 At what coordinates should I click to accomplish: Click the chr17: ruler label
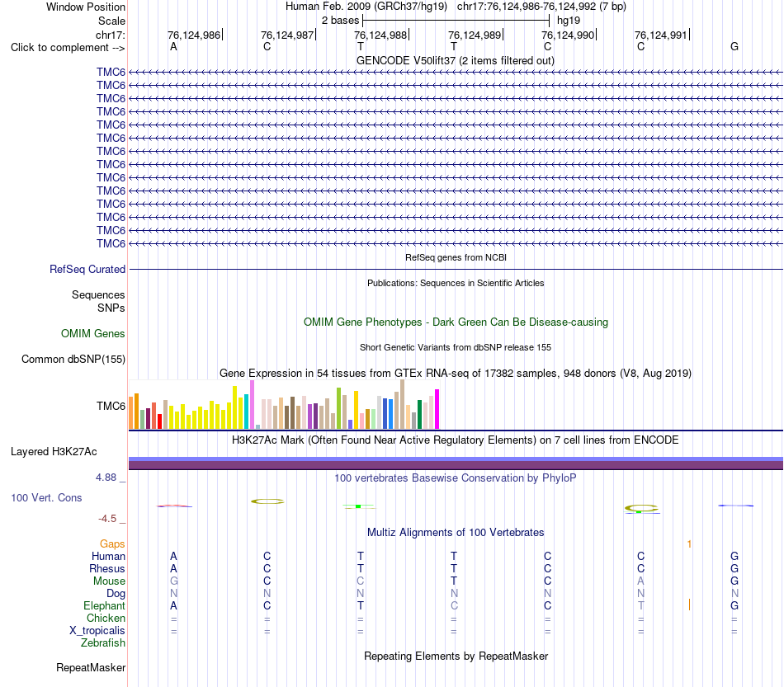click(x=110, y=35)
